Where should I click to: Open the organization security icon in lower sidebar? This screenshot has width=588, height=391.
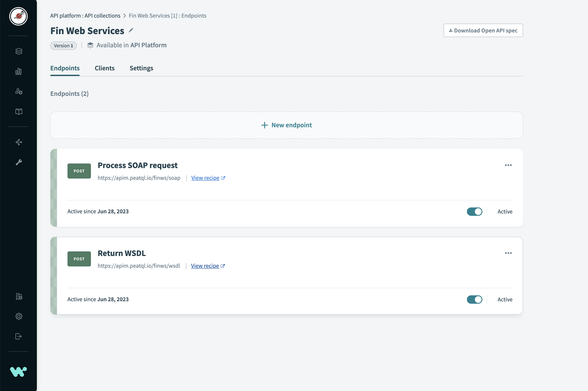pyautogui.click(x=19, y=296)
